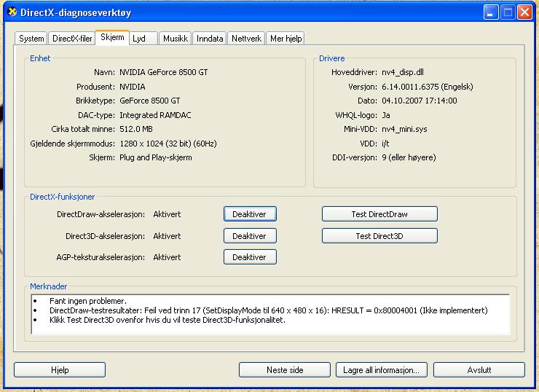Run the Test DirectDraw button
The image size is (539, 392).
379,214
